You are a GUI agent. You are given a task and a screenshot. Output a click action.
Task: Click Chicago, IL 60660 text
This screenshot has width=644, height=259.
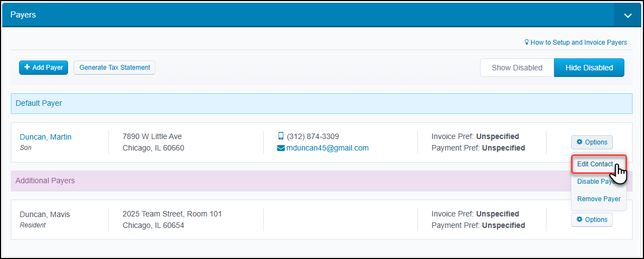153,148
